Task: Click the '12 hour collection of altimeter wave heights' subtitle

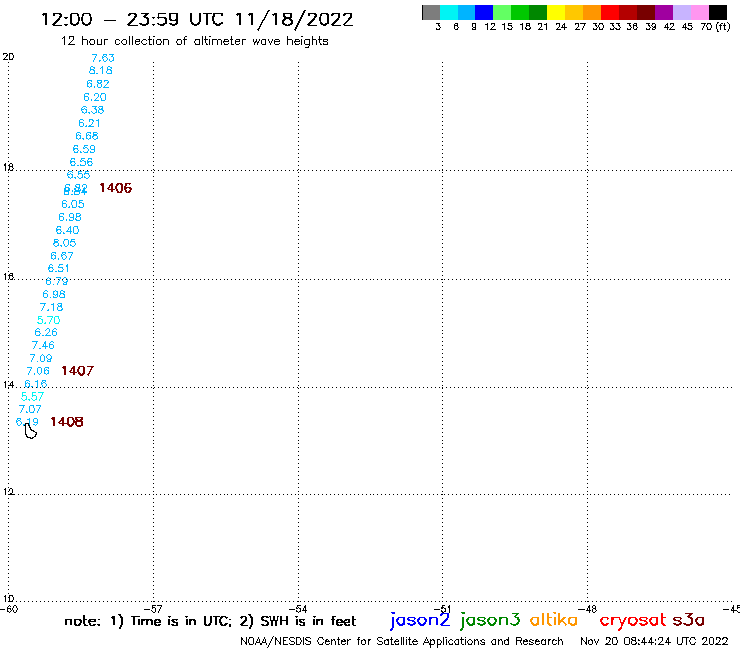Action: [194, 41]
